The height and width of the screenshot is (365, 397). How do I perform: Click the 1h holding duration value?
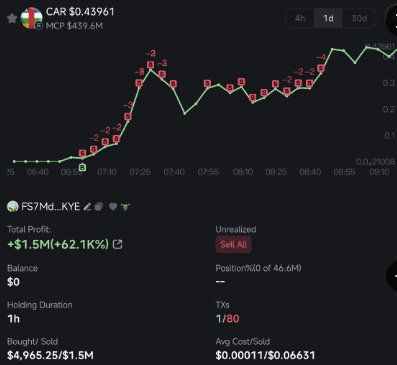(14, 319)
